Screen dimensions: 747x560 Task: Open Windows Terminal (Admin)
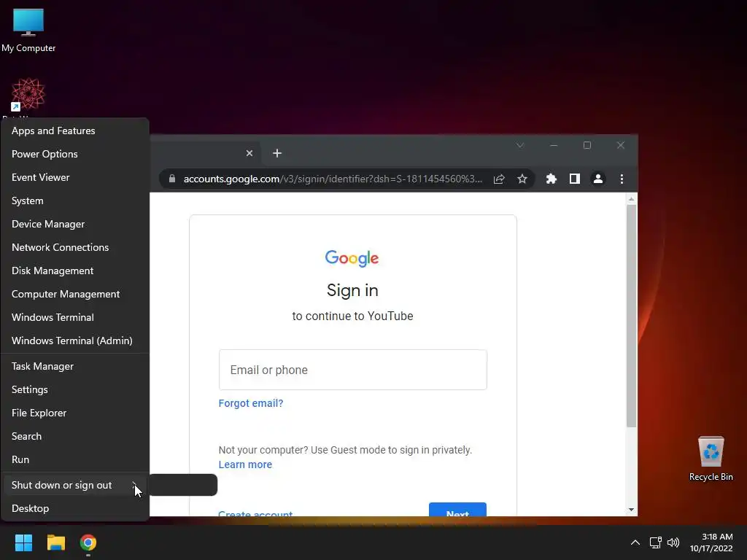click(x=75, y=341)
